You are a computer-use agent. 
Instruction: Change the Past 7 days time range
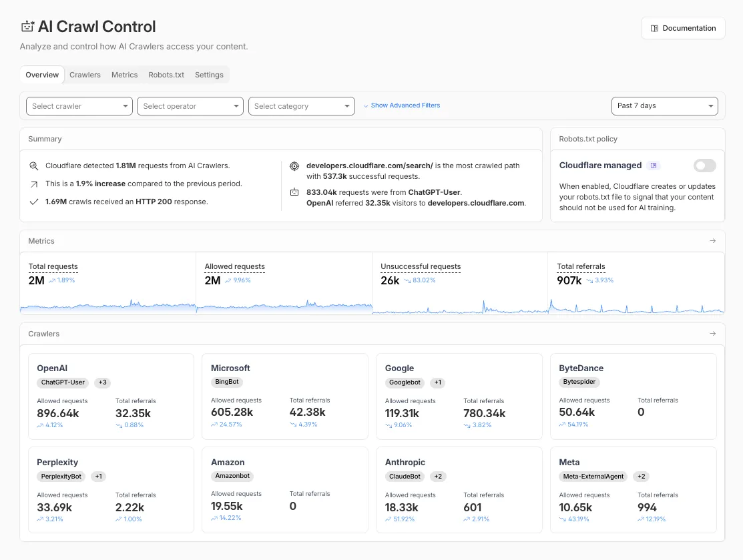[x=664, y=105]
